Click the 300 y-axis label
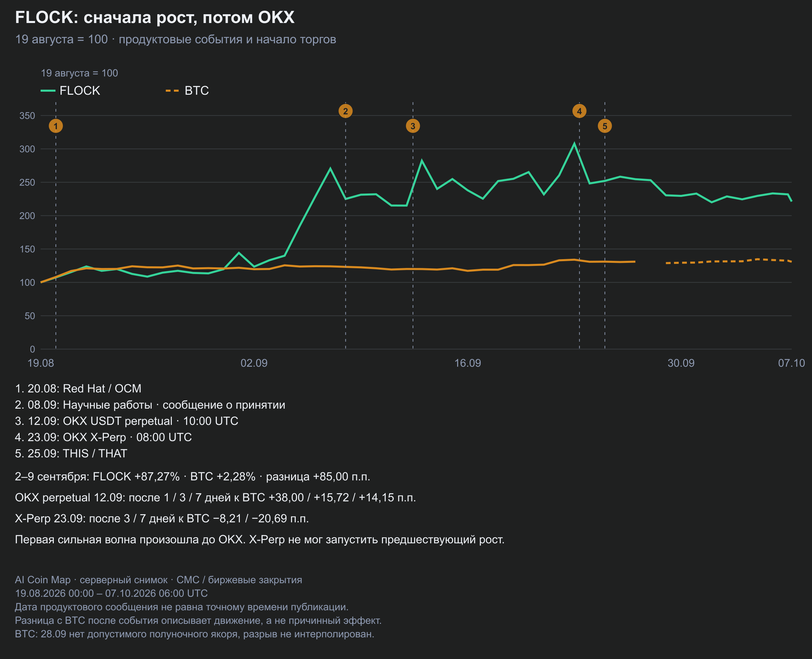 click(27, 149)
